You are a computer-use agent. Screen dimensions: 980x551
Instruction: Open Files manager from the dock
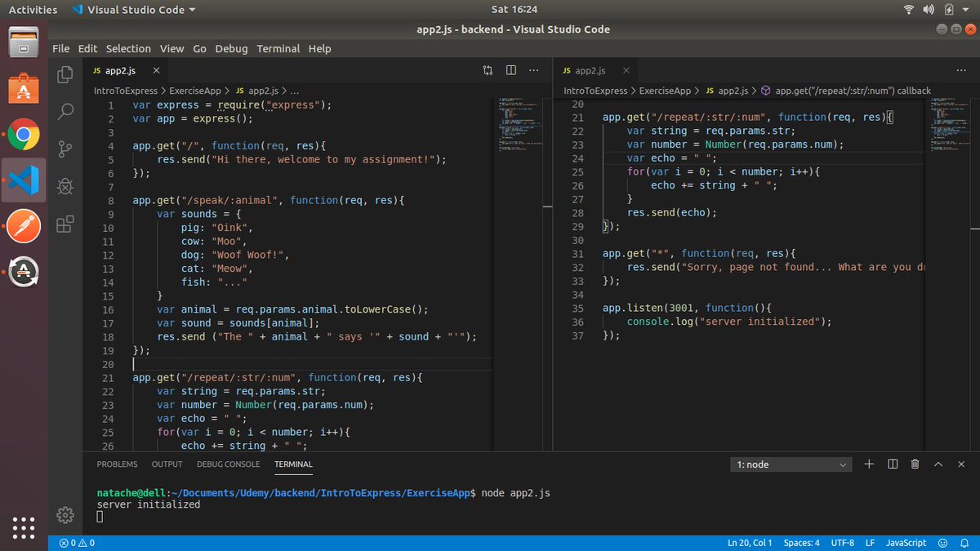click(x=24, y=43)
